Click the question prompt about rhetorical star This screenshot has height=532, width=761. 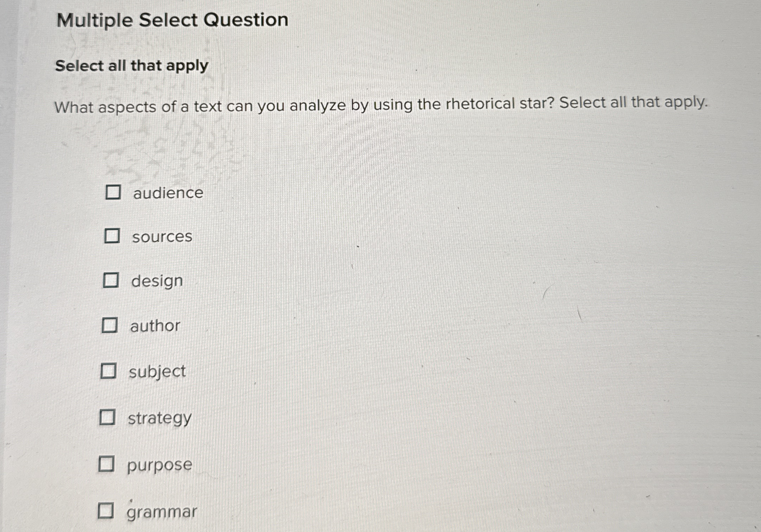click(381, 105)
